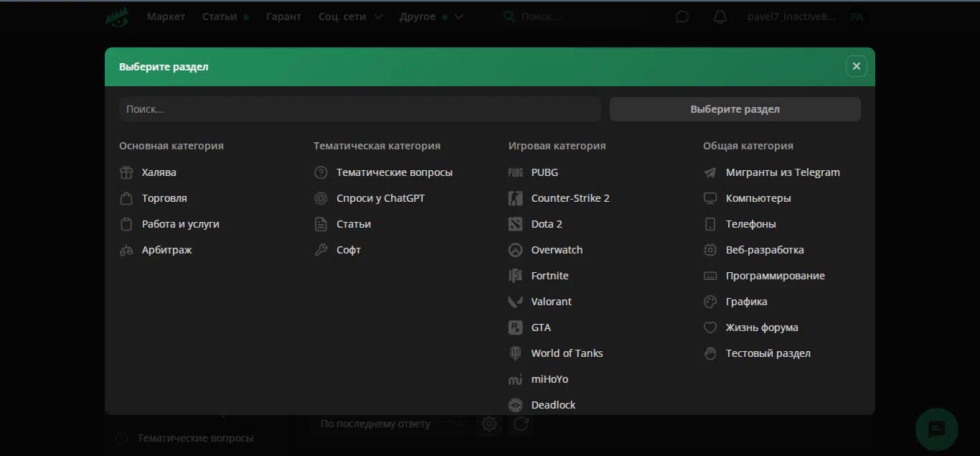Screen dimensions: 980x456
Task: Open the Маркет menu item
Action: pyautogui.click(x=166, y=17)
